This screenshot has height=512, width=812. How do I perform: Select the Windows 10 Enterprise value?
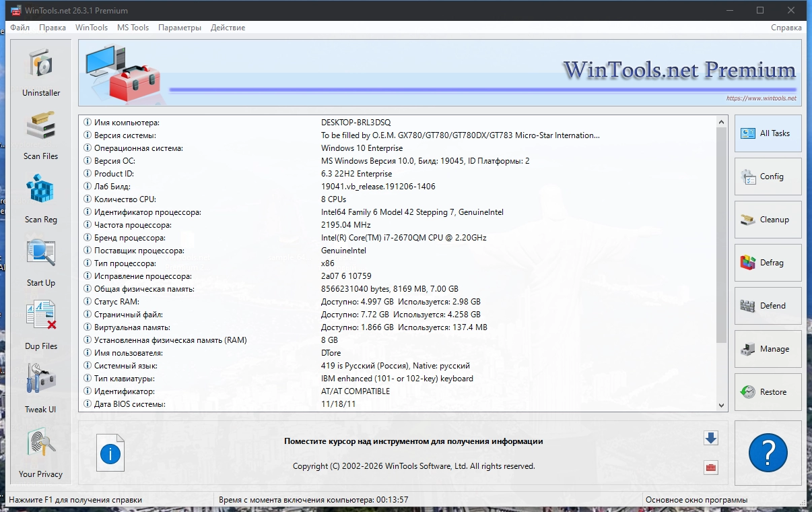pyautogui.click(x=362, y=148)
